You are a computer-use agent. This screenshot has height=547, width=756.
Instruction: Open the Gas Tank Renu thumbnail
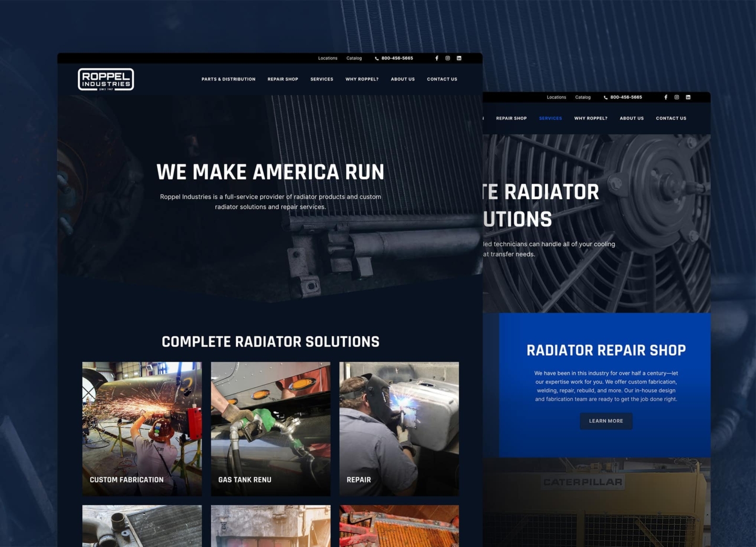point(270,428)
